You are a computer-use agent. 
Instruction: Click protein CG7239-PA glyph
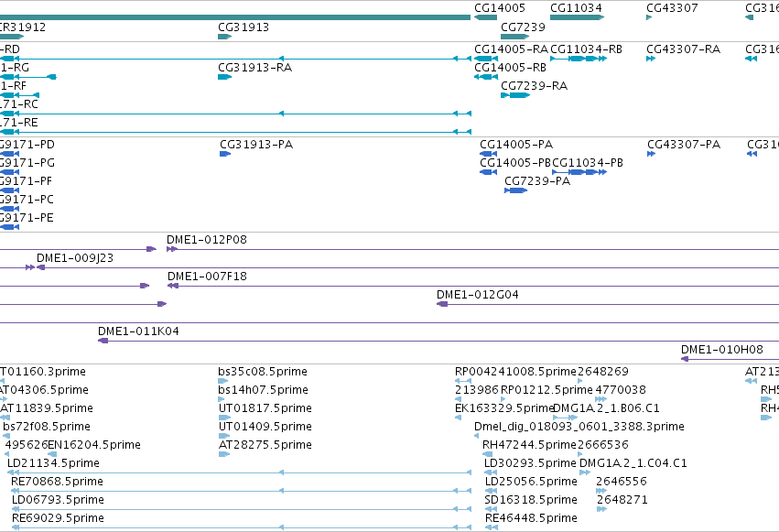[515, 190]
